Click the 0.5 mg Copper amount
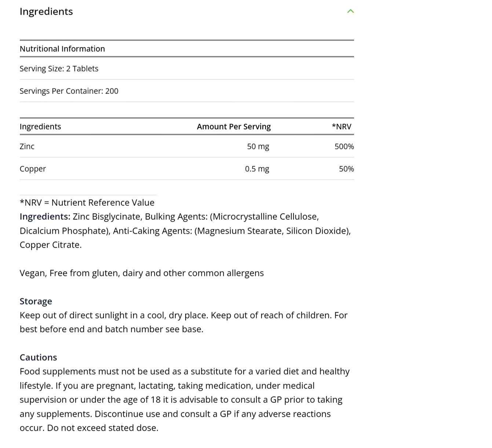Image resolution: width=492 pixels, height=448 pixels. (x=257, y=169)
